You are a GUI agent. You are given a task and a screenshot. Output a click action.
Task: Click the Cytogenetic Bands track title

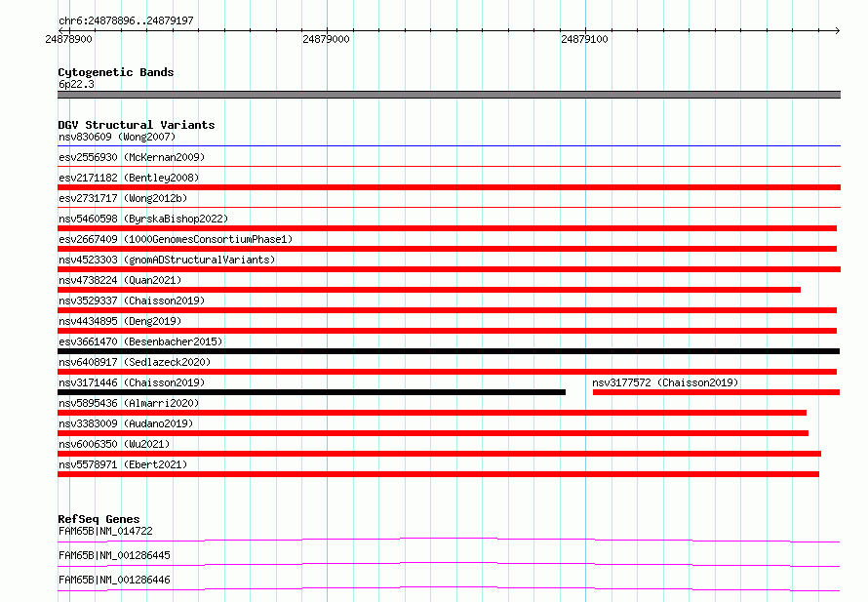tap(116, 72)
